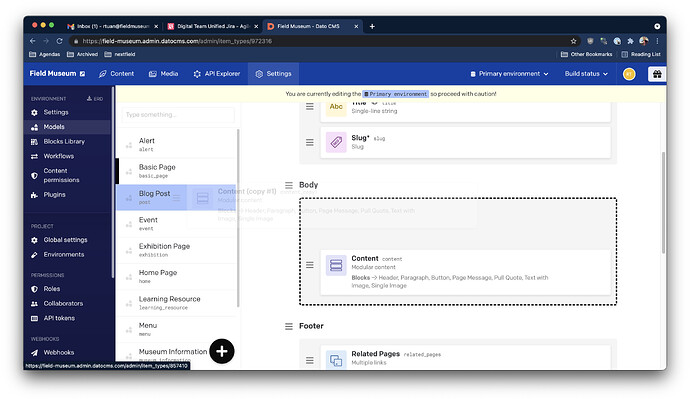
Task: Click the gift icon button
Action: click(657, 74)
